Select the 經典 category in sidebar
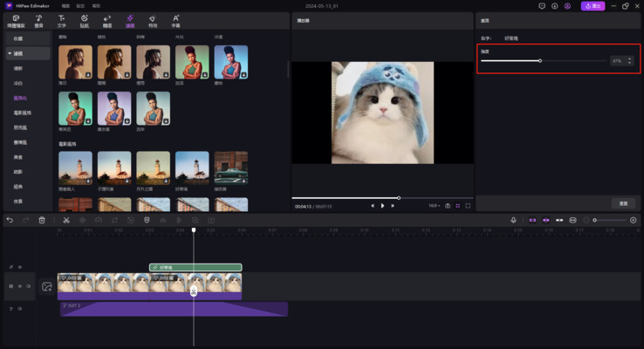Viewport: 644px width, 349px height. coord(18,187)
